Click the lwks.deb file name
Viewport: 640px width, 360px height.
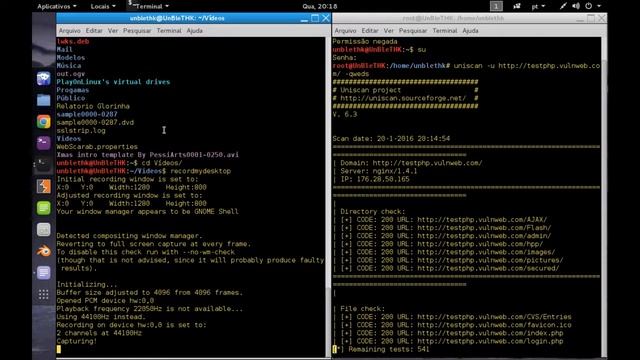pyautogui.click(x=73, y=41)
